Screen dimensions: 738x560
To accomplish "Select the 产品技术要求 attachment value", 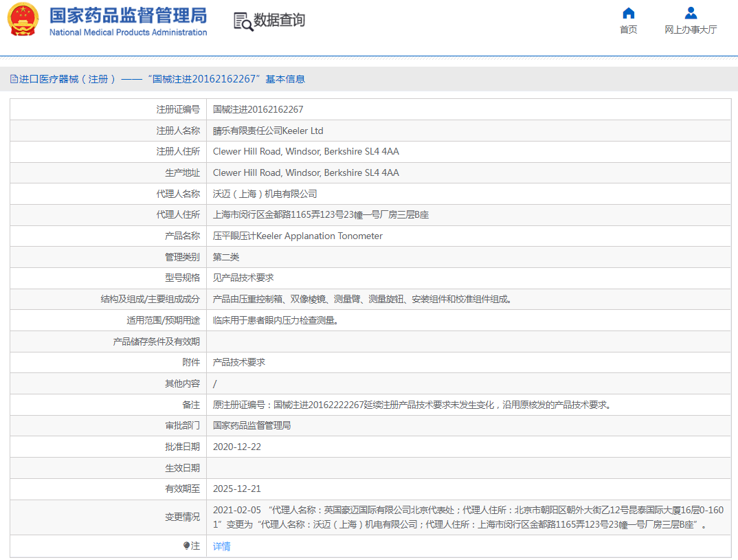I will [x=239, y=362].
